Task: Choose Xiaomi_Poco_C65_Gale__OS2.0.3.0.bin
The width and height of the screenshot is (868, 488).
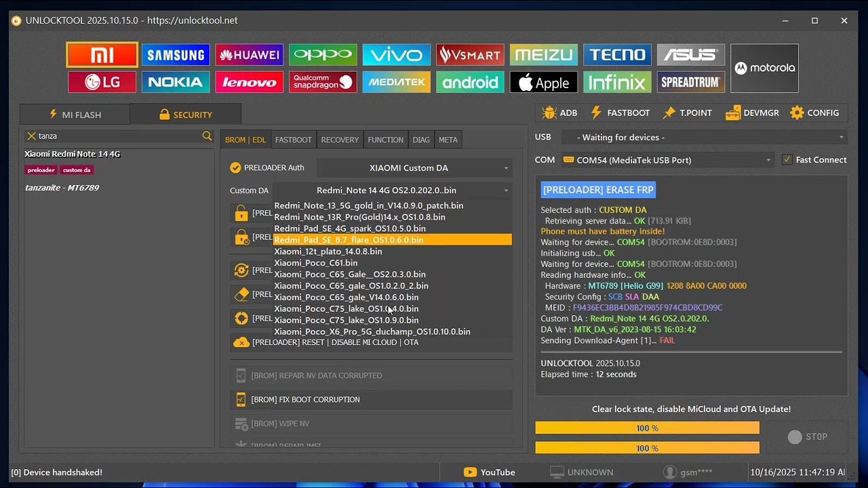Action: click(393, 274)
